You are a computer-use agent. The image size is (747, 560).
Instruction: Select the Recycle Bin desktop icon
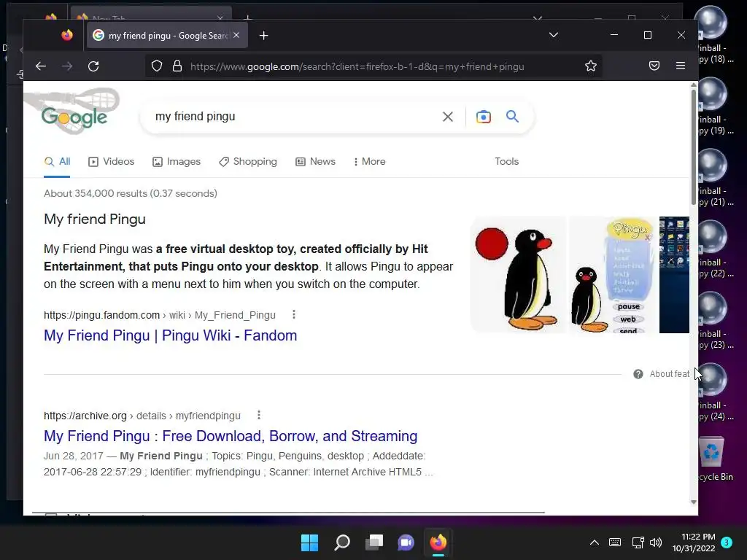point(716,459)
